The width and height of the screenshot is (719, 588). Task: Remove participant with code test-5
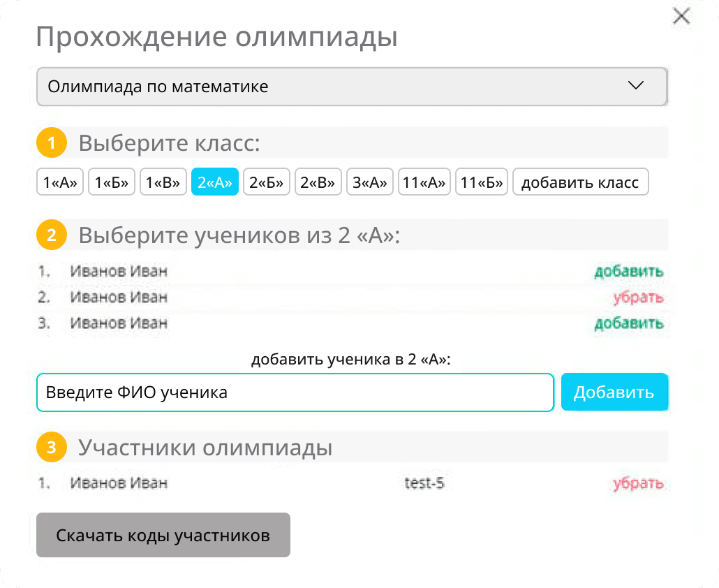tap(638, 483)
